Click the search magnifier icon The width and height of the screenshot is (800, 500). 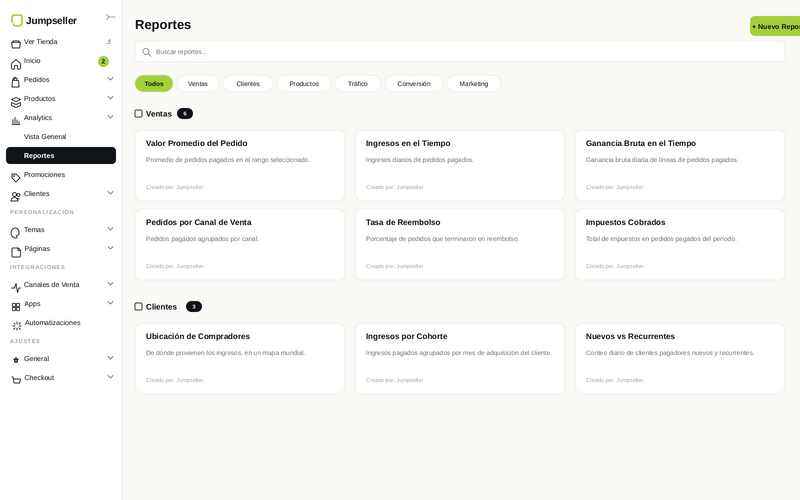click(146, 52)
